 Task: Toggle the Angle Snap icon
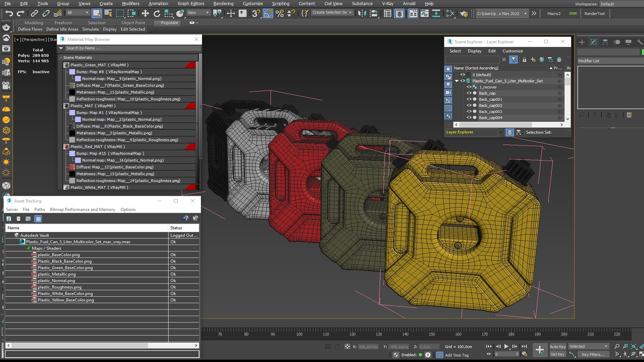pyautogui.click(x=268, y=13)
